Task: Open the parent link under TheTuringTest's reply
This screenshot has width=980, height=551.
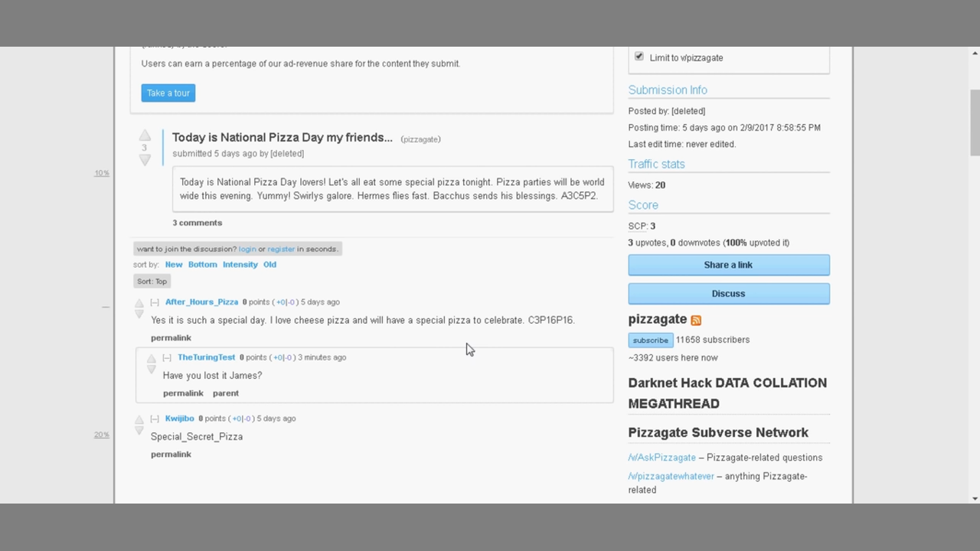Action: click(x=226, y=393)
